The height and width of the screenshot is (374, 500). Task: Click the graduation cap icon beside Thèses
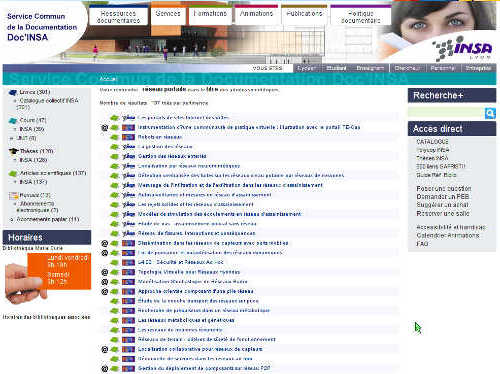tap(13, 152)
